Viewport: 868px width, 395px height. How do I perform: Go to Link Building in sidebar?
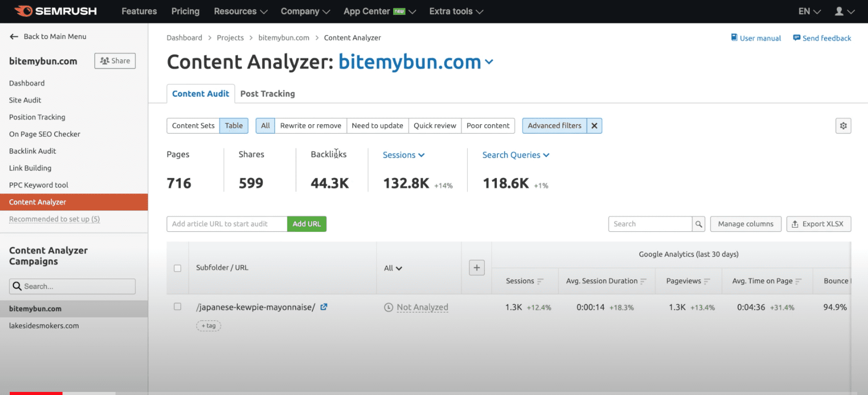(30, 168)
